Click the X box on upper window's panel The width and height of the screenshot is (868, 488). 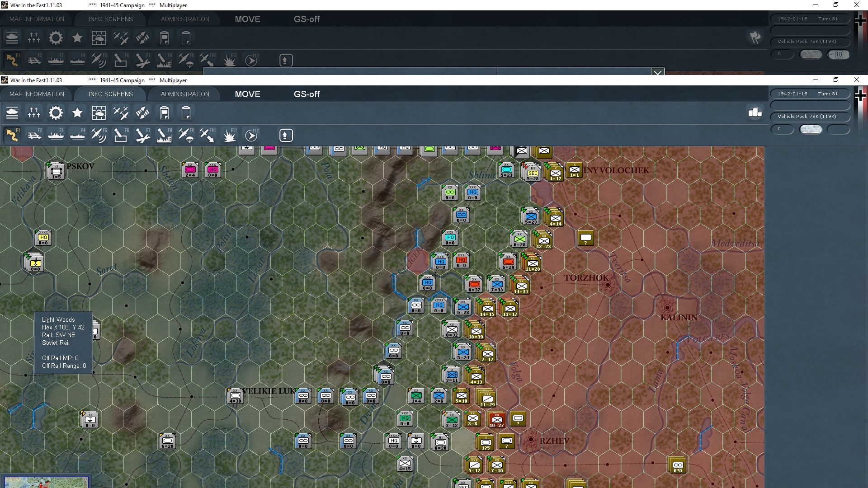click(x=658, y=72)
